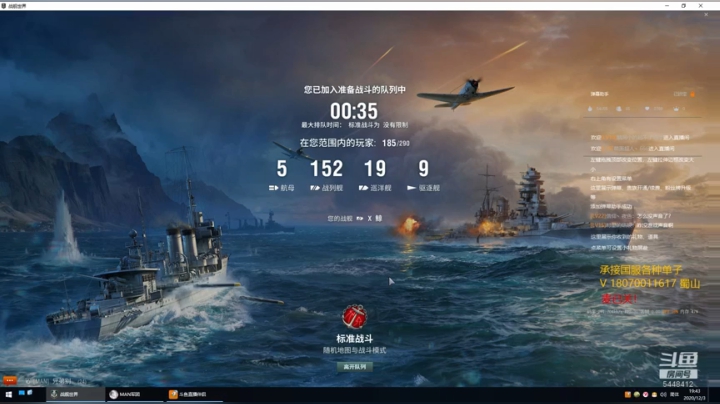The height and width of the screenshot is (404, 720).
Task: Click the crown icon in danmaku stats row
Action: click(676, 109)
